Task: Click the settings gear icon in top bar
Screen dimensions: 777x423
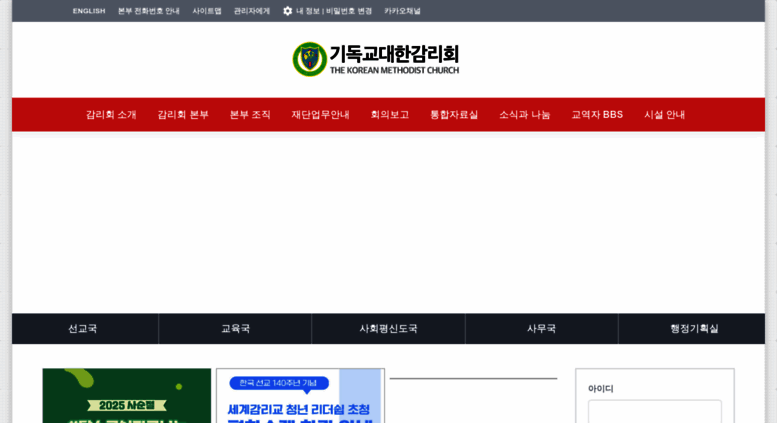Action: point(287,11)
